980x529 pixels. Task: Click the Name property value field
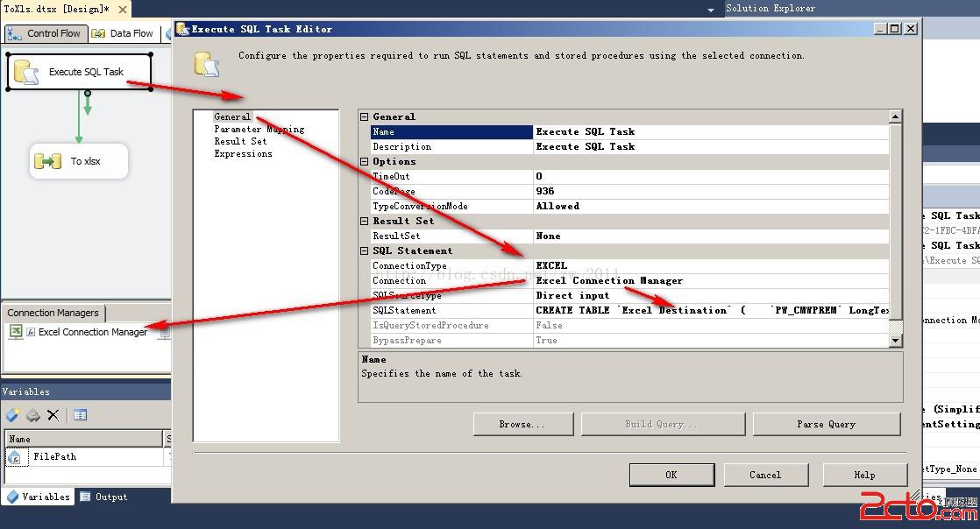point(711,131)
